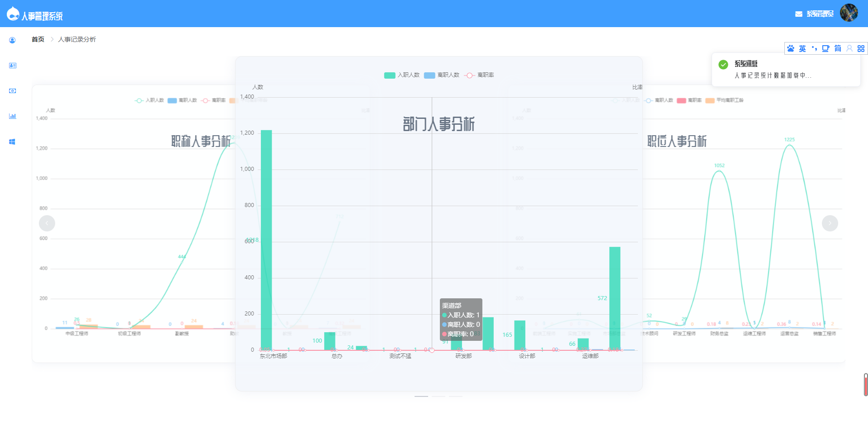Select the bar chart statistics sidebar icon
This screenshot has width=868, height=438.
point(12,116)
